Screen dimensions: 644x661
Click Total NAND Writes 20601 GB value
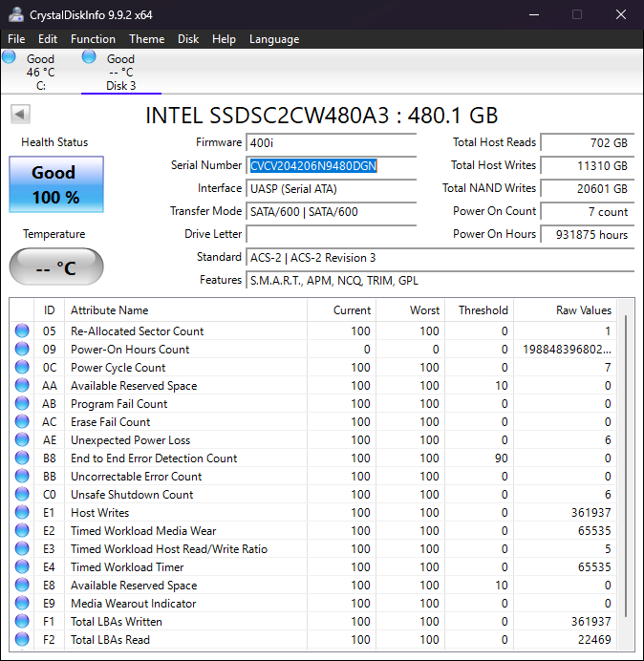click(x=588, y=188)
